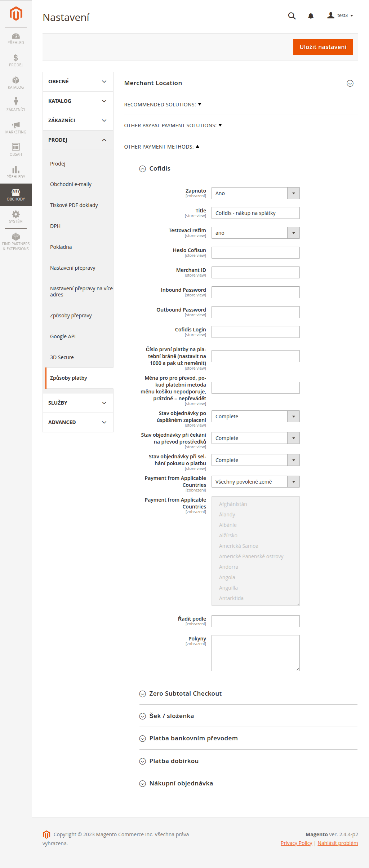This screenshot has width=369, height=868.
Task: Click the search magnifier icon
Action: coord(292,16)
